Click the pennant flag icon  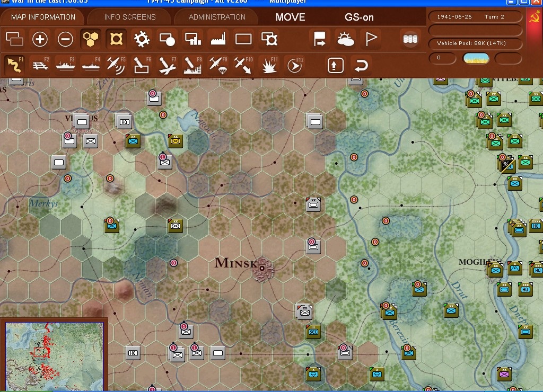click(371, 39)
